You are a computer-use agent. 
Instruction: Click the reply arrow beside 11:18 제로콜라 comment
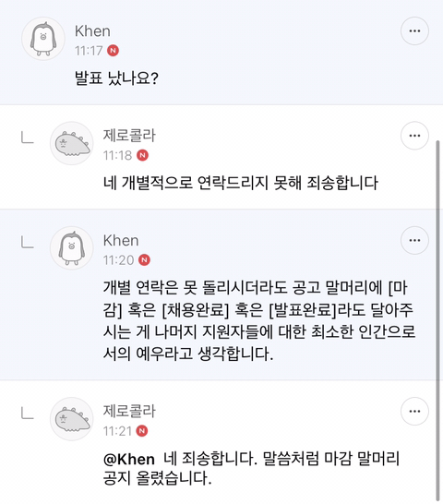click(28, 138)
